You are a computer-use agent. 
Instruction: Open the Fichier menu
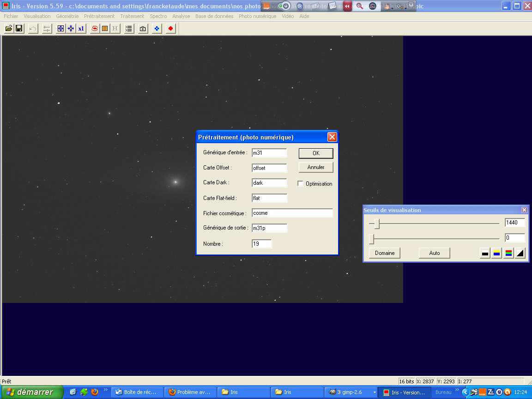[x=11, y=16]
